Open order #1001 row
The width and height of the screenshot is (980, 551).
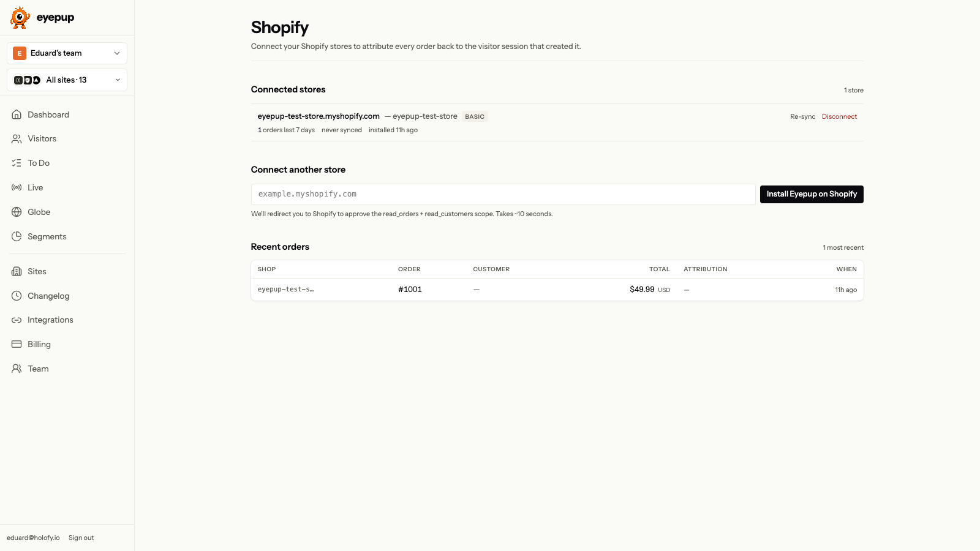tap(557, 290)
